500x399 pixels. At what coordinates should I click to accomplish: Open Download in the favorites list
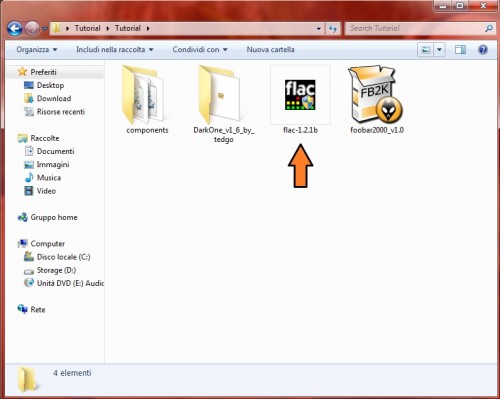click(x=54, y=98)
